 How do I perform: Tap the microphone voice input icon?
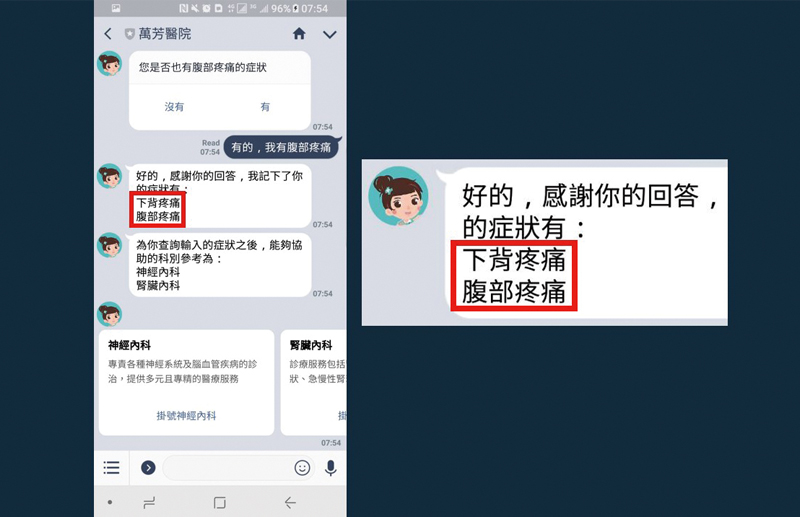coord(331,467)
